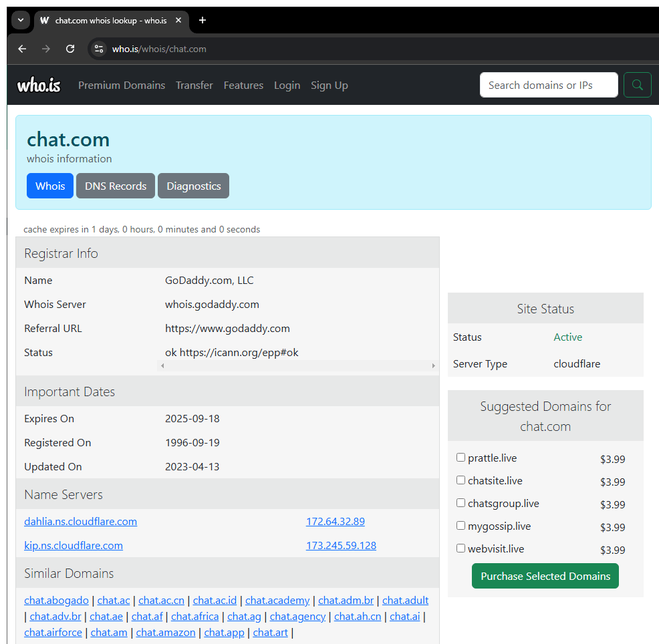659x644 pixels.
Task: Click the Updated On date 2023-04-13
Action: [x=192, y=467]
